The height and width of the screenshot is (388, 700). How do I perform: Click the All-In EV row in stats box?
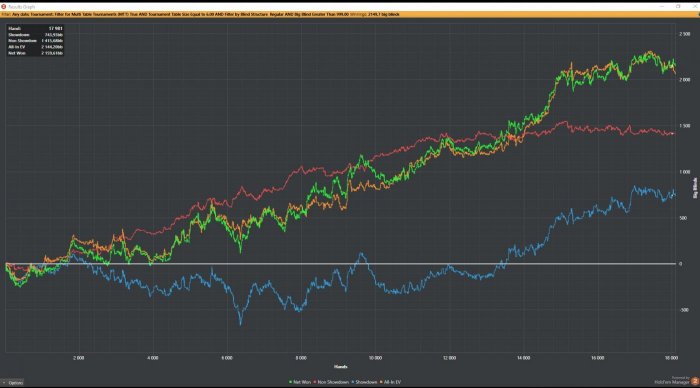pyautogui.click(x=35, y=47)
